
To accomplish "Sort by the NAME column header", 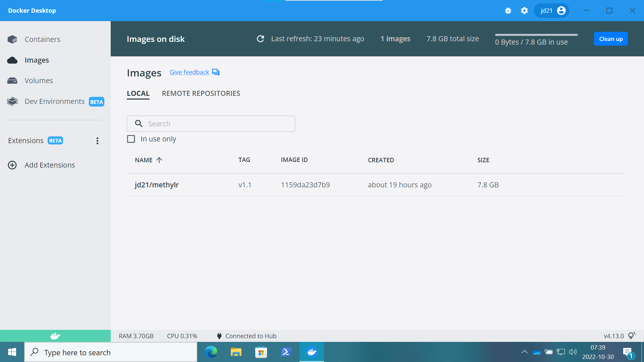I will coord(144,160).
